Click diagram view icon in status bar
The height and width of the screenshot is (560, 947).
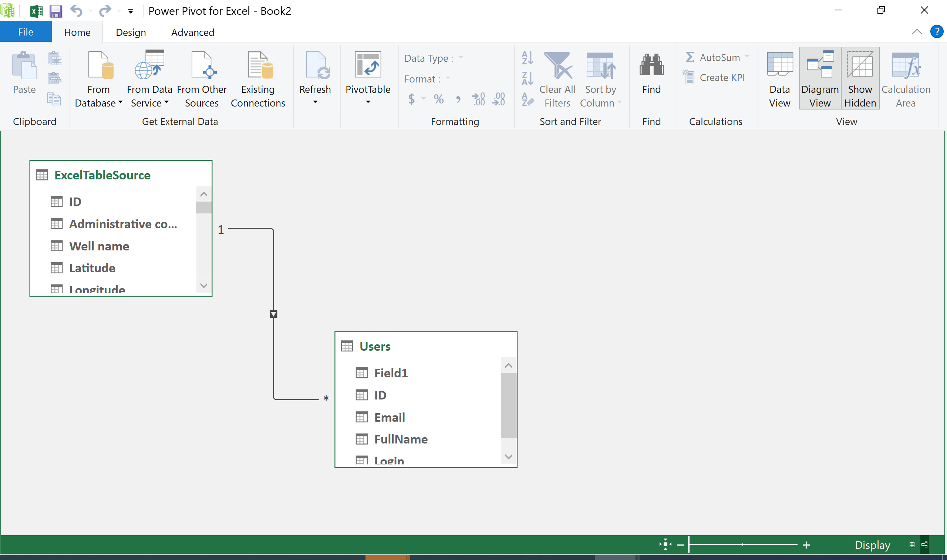click(924, 544)
